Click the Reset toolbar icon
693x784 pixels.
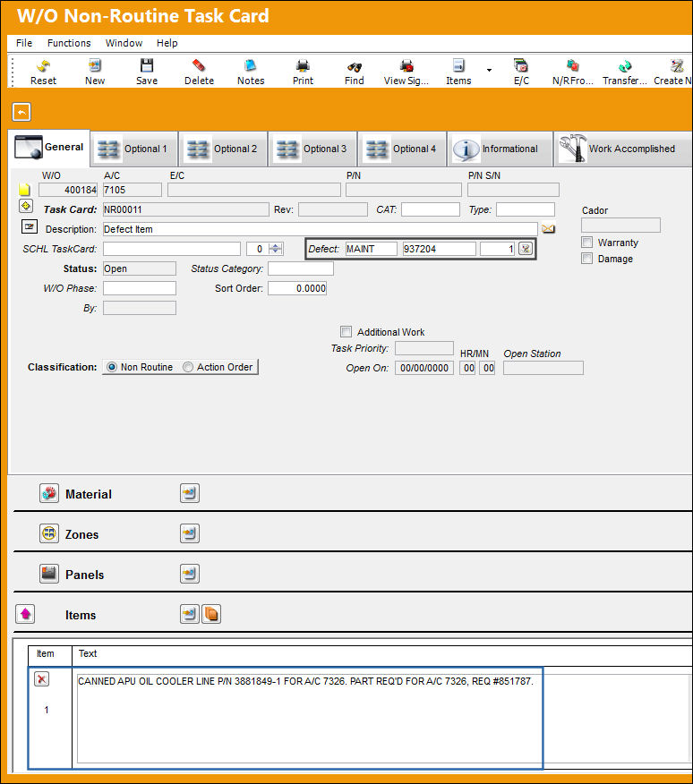click(44, 66)
